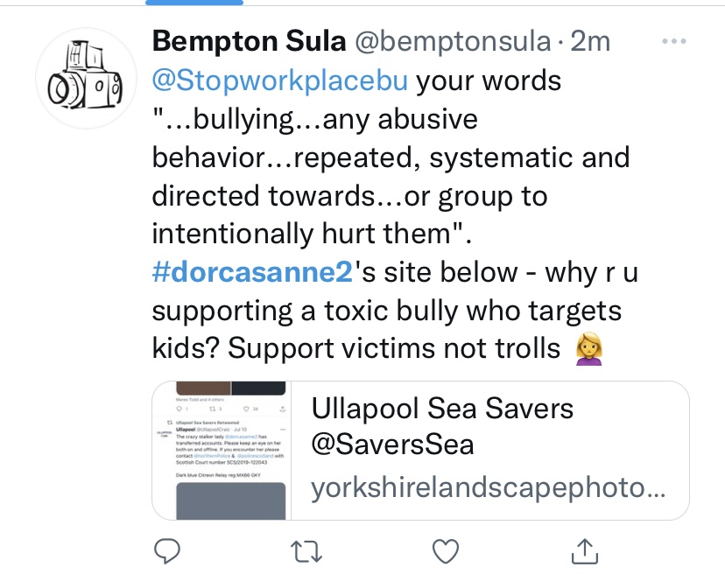The width and height of the screenshot is (725, 588).
Task: Click the reply speech bubble icon
Action: click(x=166, y=549)
